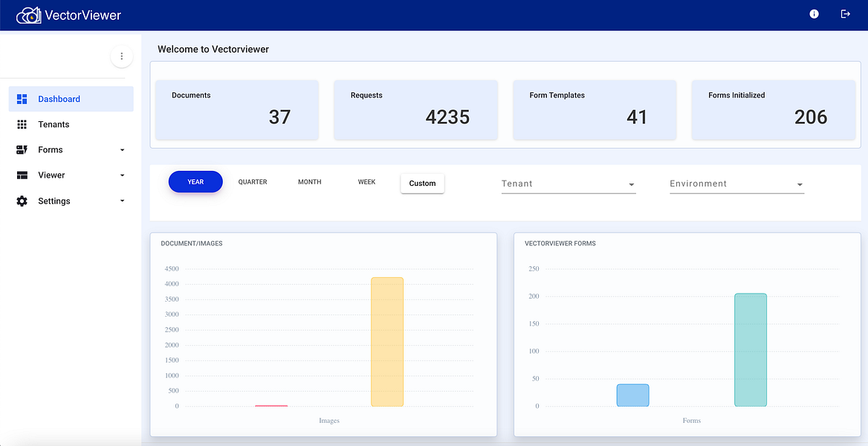Click the Forms Initialized count card
Viewport: 868px width, 446px height.
tap(774, 110)
